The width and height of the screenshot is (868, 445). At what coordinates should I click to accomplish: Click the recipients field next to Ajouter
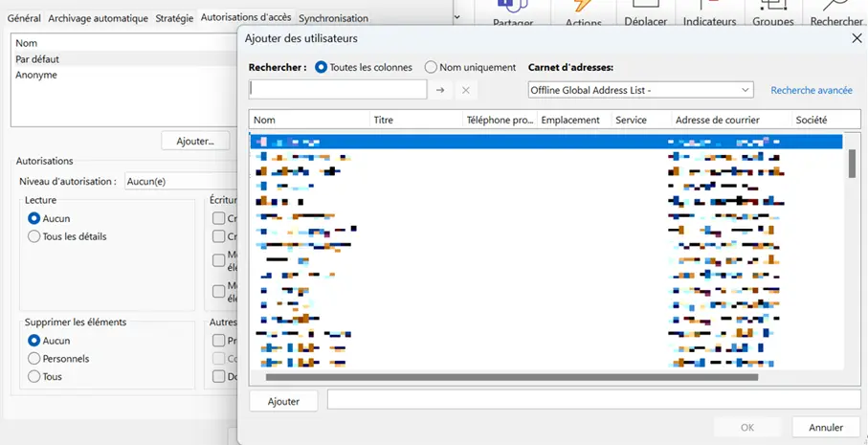593,400
